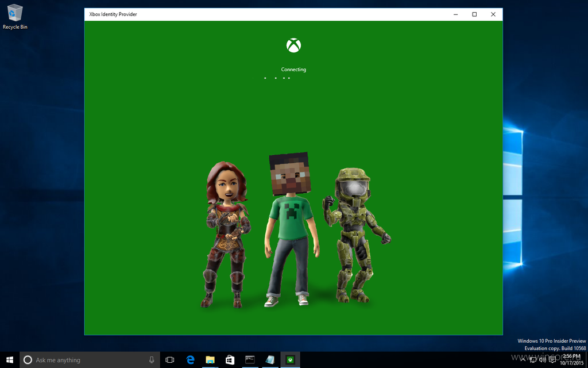Launch Microsoft Edge from the taskbar
This screenshot has height=368, width=588.
(x=191, y=360)
